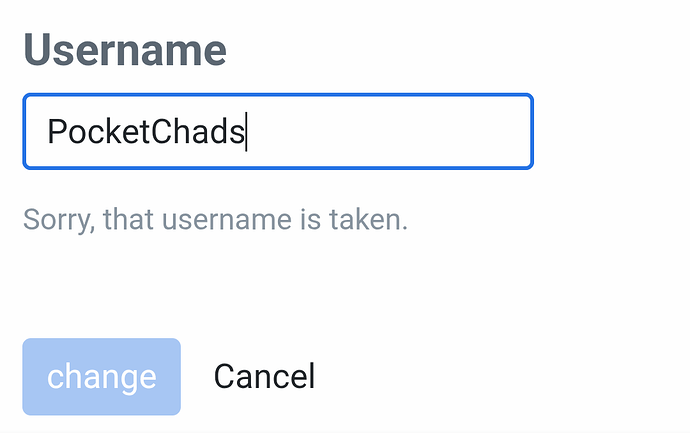
Task: Hit change to save the username
Action: 102,377
